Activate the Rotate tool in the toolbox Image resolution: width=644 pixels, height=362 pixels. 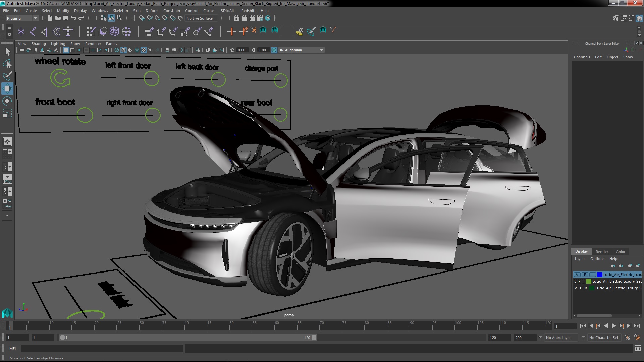click(7, 101)
